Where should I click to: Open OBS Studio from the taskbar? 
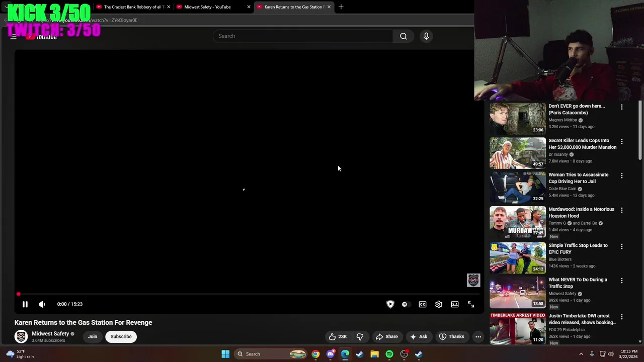(x=404, y=354)
